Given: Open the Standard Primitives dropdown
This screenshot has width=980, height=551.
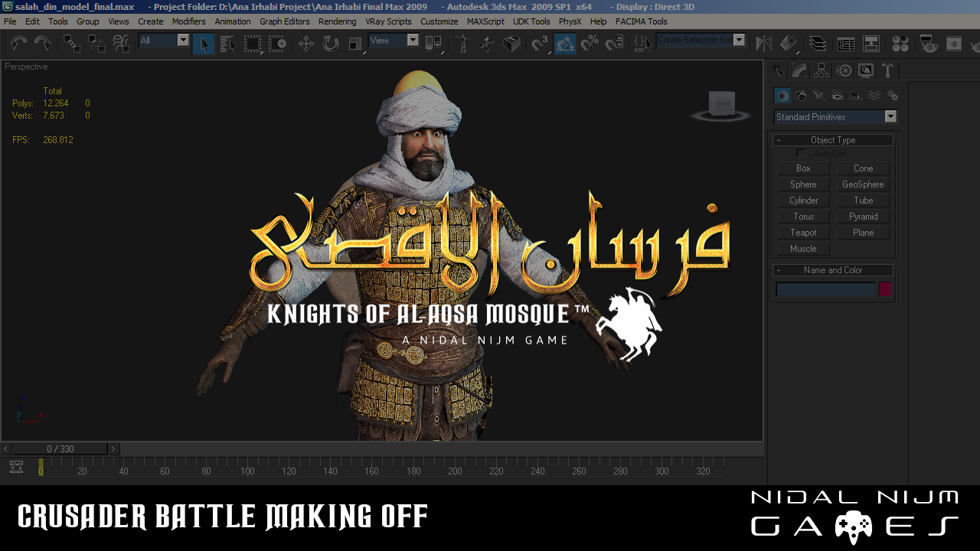Looking at the screenshot, I should [890, 117].
